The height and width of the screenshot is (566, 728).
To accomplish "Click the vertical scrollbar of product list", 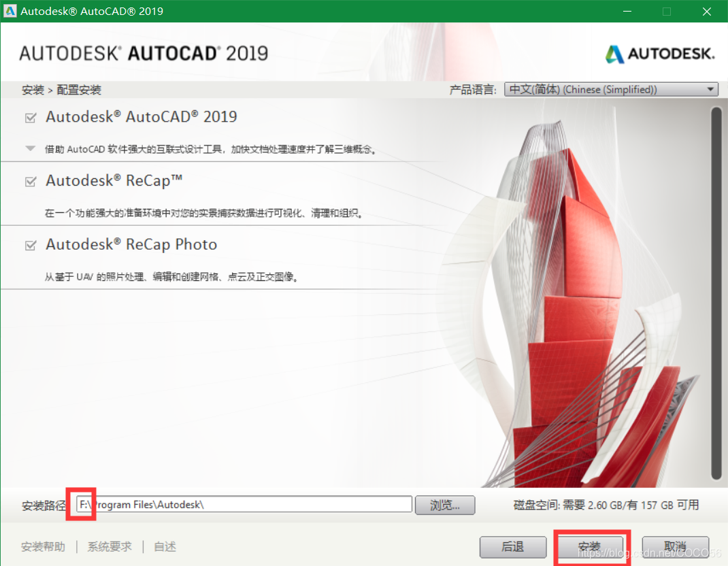I will point(715,293).
